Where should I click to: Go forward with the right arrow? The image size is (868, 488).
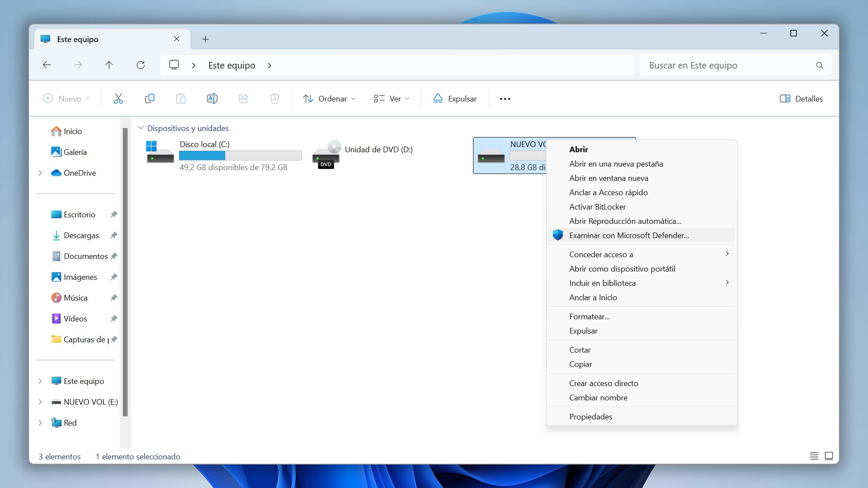pyautogui.click(x=78, y=65)
